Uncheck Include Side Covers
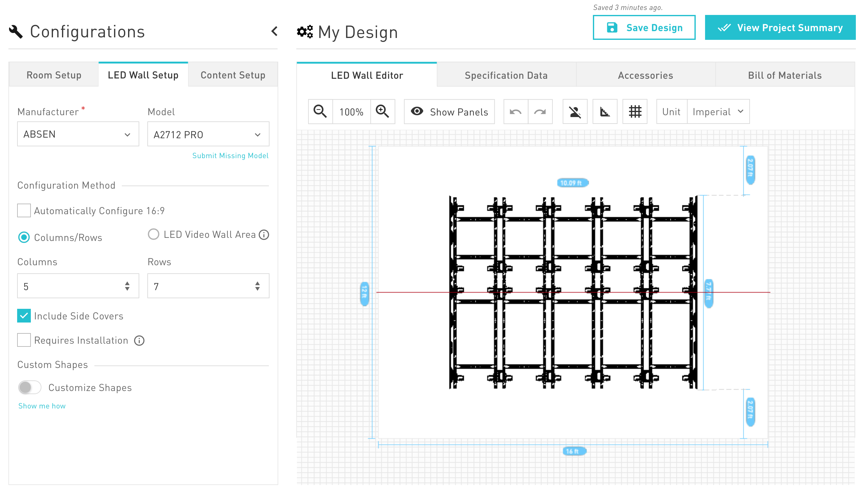The height and width of the screenshot is (490, 868). [x=24, y=316]
